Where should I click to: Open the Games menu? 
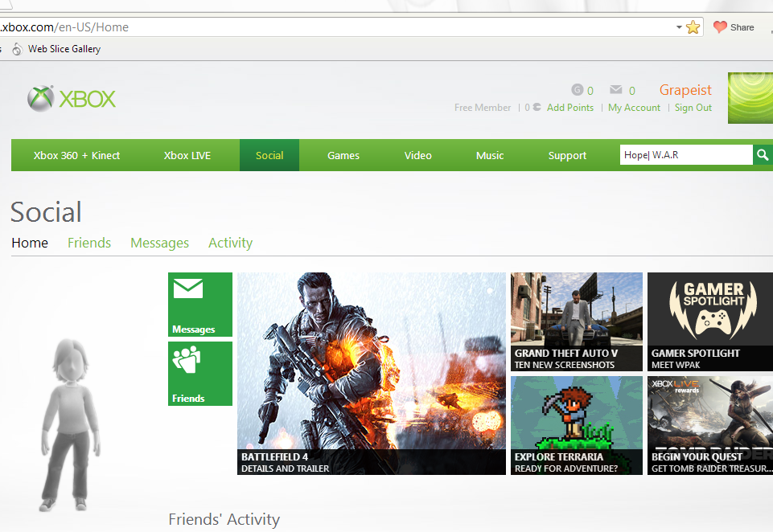tap(343, 155)
